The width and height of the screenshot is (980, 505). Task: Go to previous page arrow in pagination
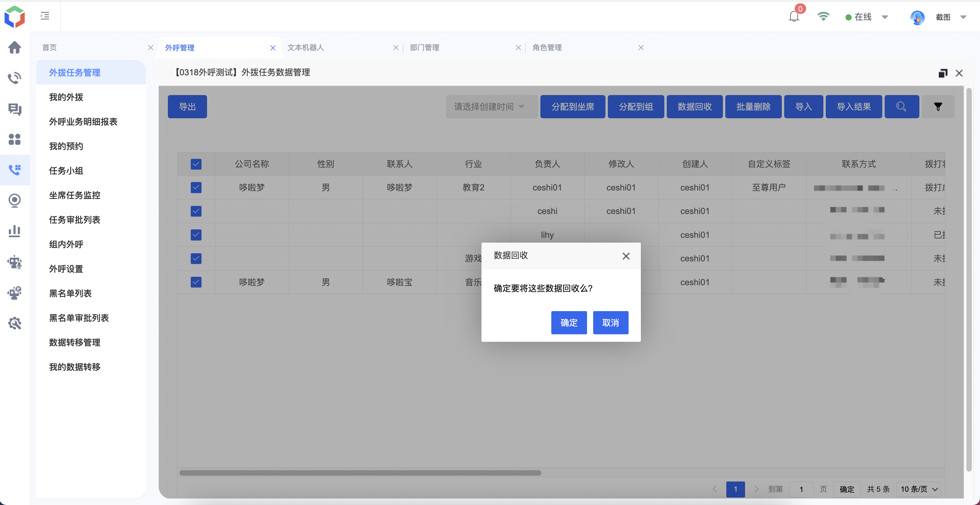(x=714, y=489)
